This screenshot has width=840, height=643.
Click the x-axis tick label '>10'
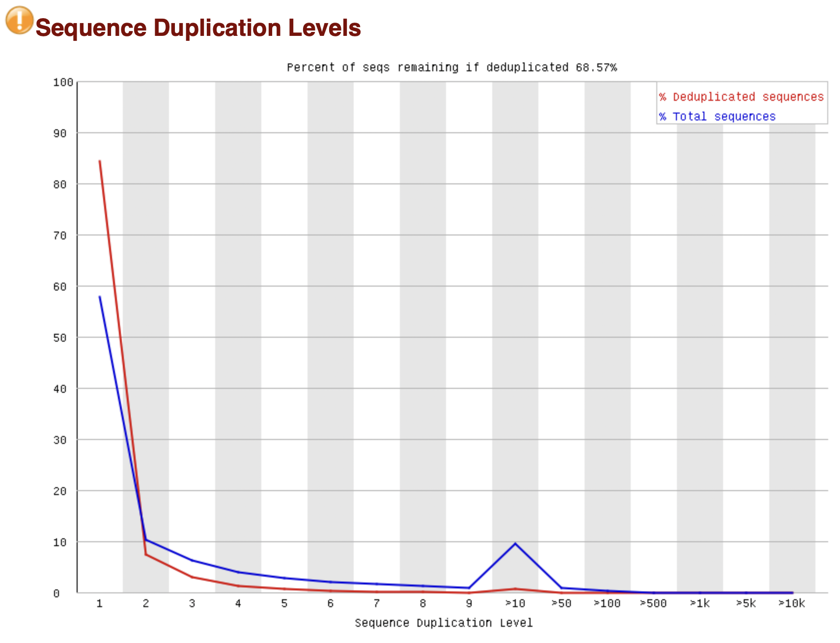tap(515, 603)
